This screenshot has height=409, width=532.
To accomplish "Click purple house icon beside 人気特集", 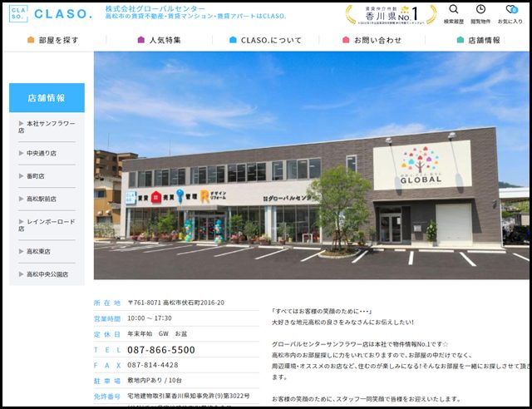I will pos(141,40).
